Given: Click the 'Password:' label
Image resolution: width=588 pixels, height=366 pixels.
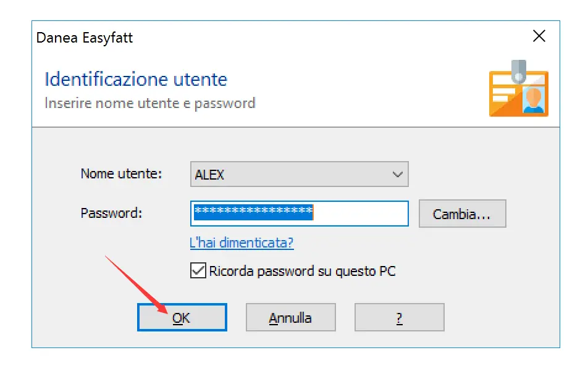Looking at the screenshot, I should pyautogui.click(x=111, y=214).
